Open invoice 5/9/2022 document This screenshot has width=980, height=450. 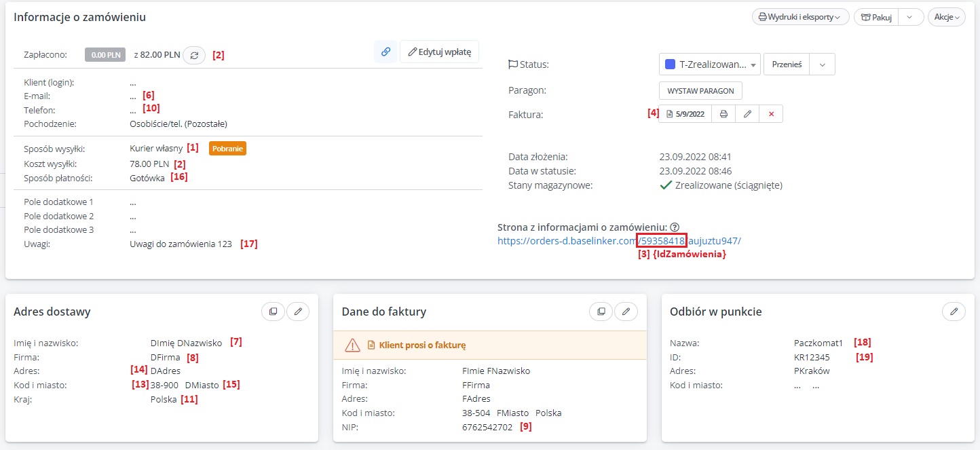[685, 114]
